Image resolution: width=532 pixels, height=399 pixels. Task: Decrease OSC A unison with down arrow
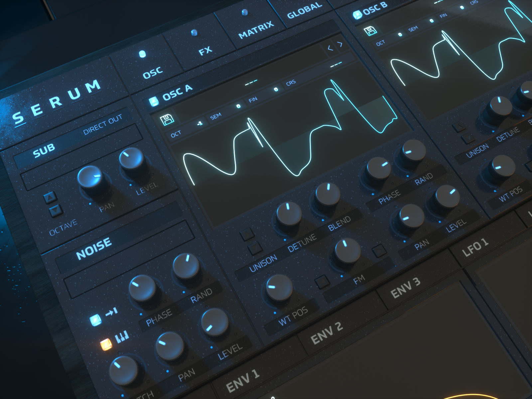coord(255,248)
